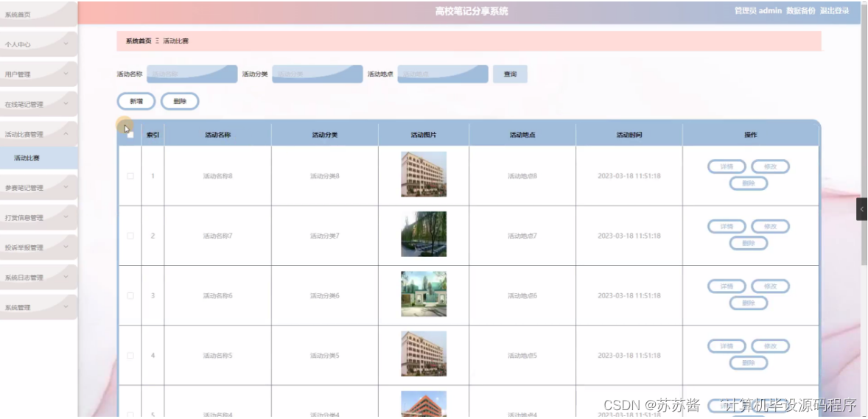Expand the 系统管理 menu chevron
Image resolution: width=868 pixels, height=419 pixels.
pos(66,306)
